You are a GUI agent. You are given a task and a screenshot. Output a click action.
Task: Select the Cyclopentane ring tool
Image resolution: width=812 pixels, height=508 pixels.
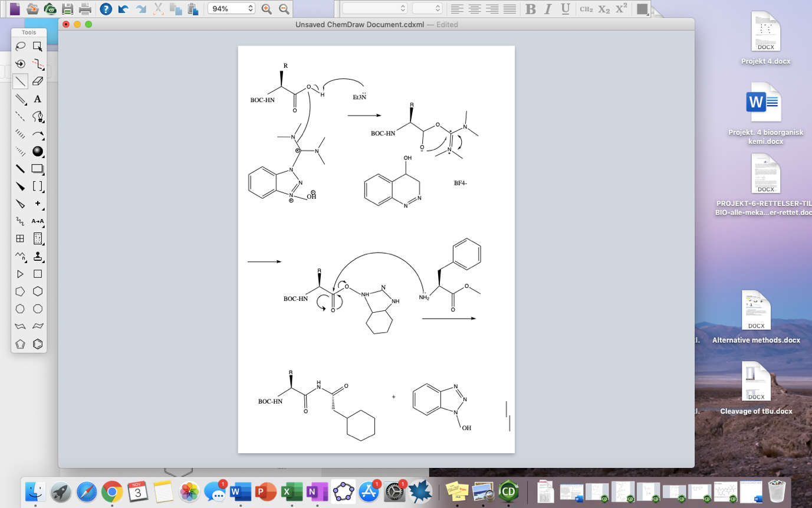pos(20,291)
